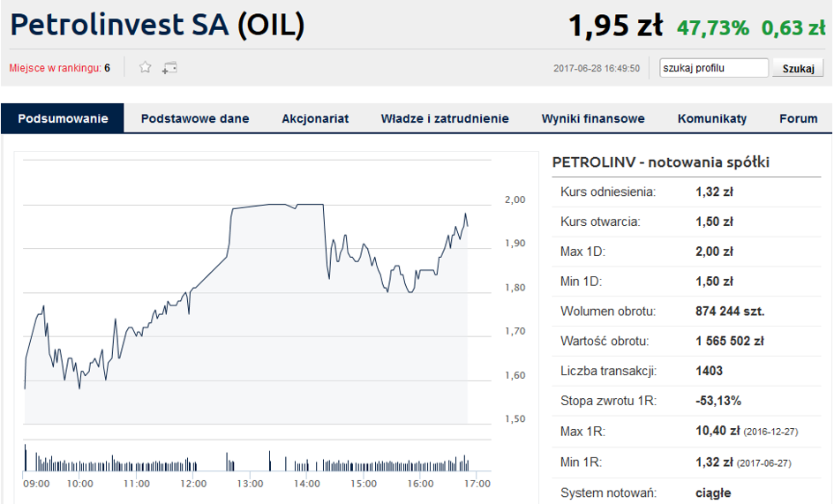Screen dimensions: 834x504
Task: Click the 2,00 price axis label
Action: [515, 199]
